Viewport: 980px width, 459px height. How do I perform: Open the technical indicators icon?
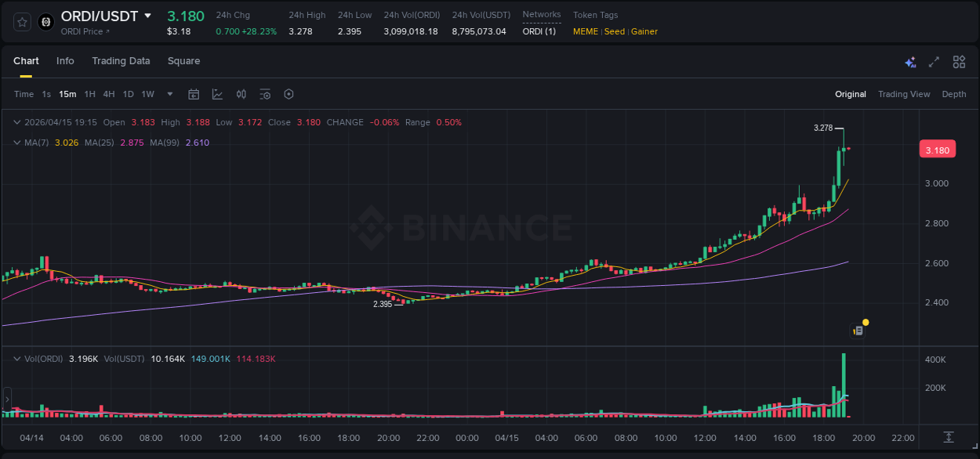(241, 94)
